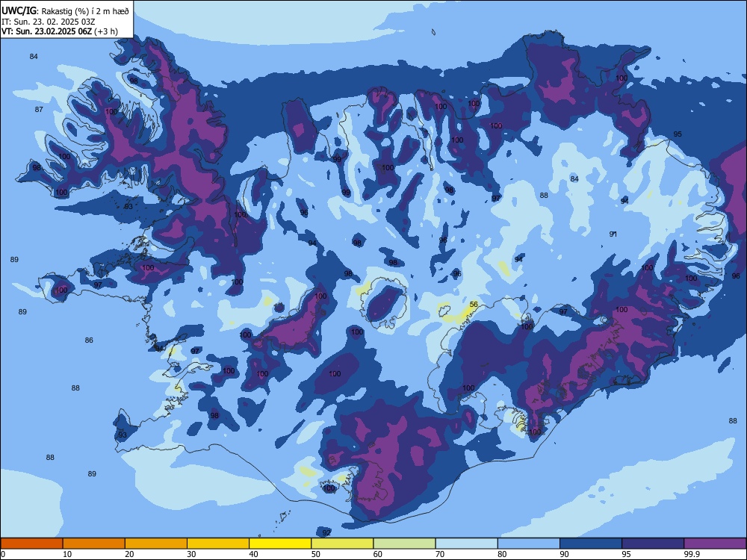This screenshot has width=747, height=560.
Task: Select the 90–95 dark blue legend swatch
Action: (591, 544)
